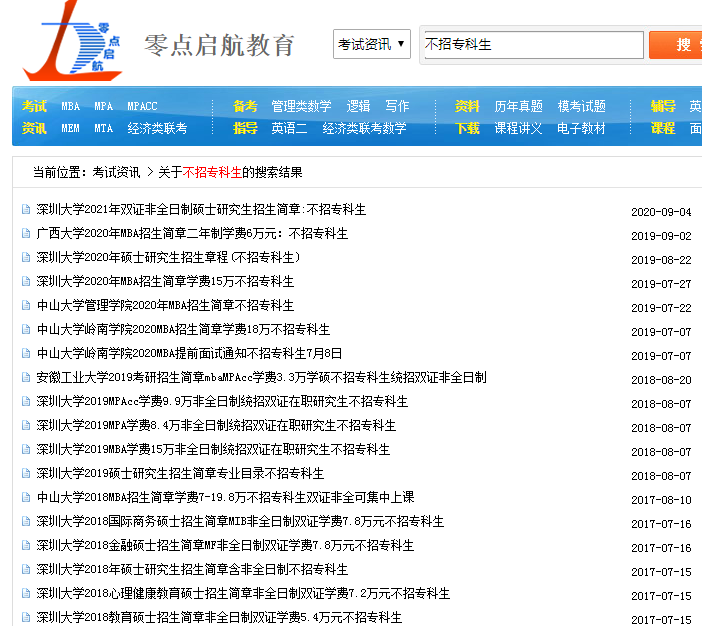
Task: Click document icon beside 深圳大学2019MBA学费15万 row
Action: click(x=26, y=449)
